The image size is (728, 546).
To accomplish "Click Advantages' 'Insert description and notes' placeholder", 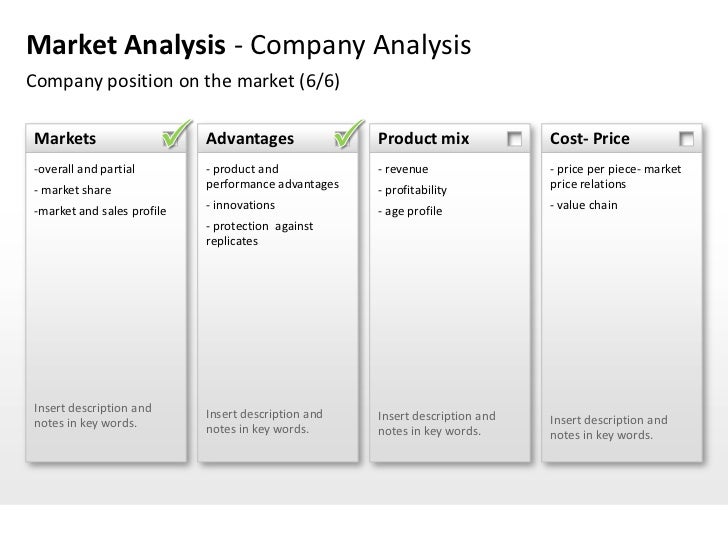I will (264, 422).
